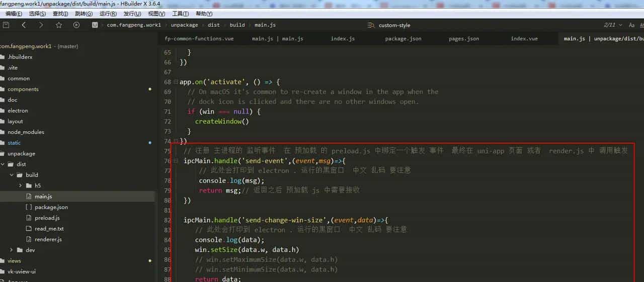Collapse the build folder chevron
The width and height of the screenshot is (644, 282).
click(11, 175)
